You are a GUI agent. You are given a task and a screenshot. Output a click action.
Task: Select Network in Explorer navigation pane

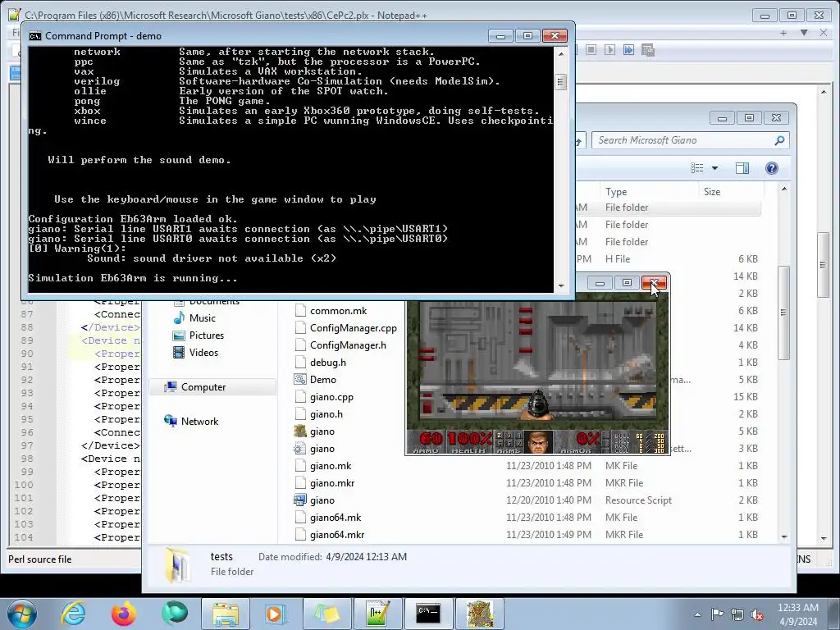click(199, 422)
